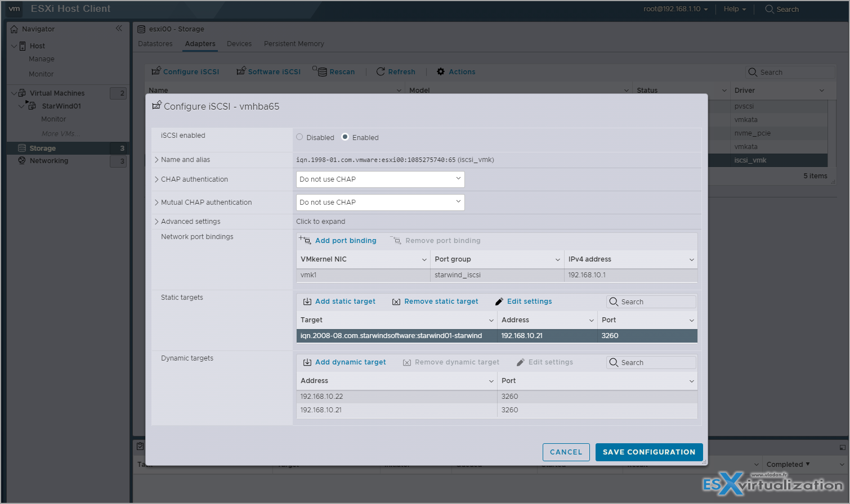Collapse the Virtual Machines tree node
The image size is (850, 504).
(14, 93)
